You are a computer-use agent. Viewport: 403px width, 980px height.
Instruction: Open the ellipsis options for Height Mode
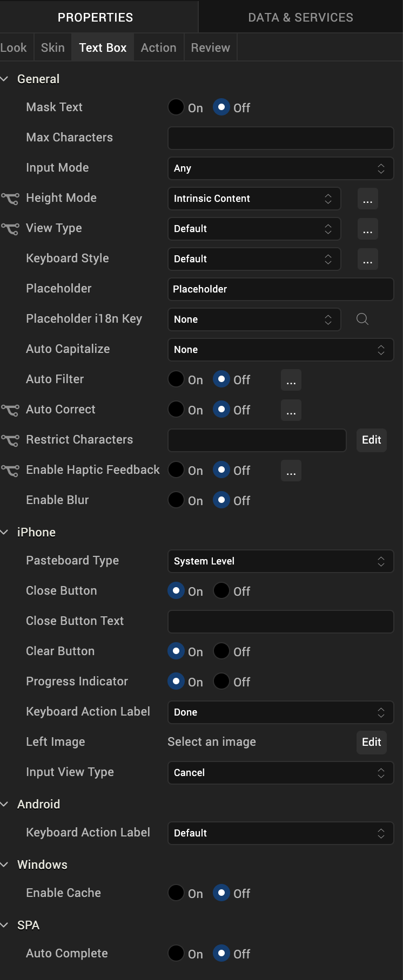(367, 199)
